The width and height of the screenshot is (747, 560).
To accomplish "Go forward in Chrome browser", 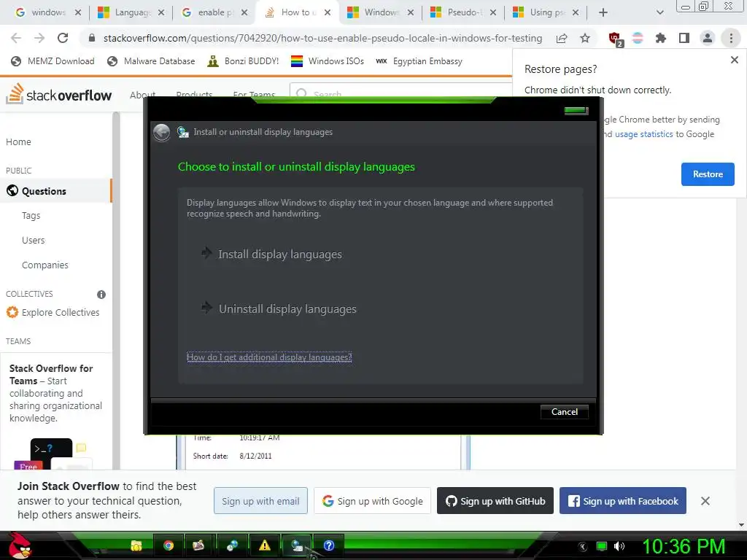I will pos(39,38).
